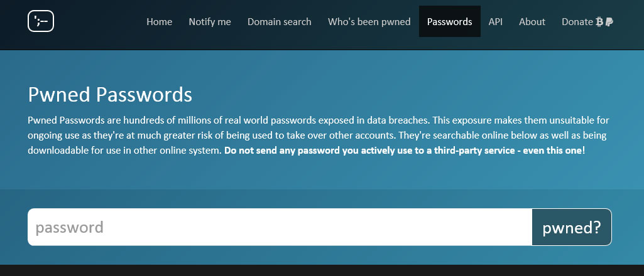Open Domain search

click(280, 22)
